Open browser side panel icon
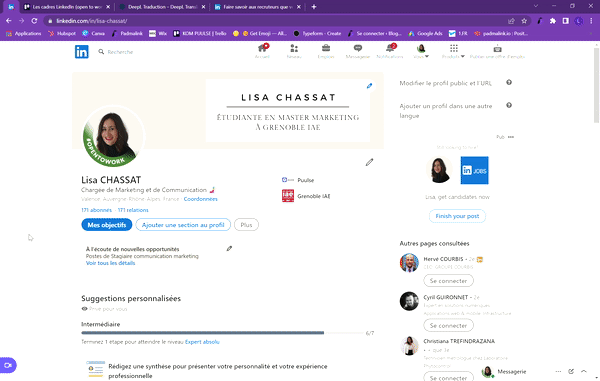Viewport: 600px width, 381px height. (x=566, y=21)
